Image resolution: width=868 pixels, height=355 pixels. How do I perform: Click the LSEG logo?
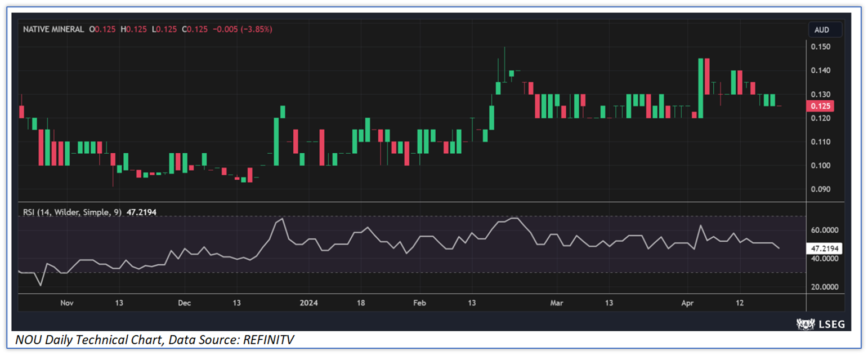(821, 324)
